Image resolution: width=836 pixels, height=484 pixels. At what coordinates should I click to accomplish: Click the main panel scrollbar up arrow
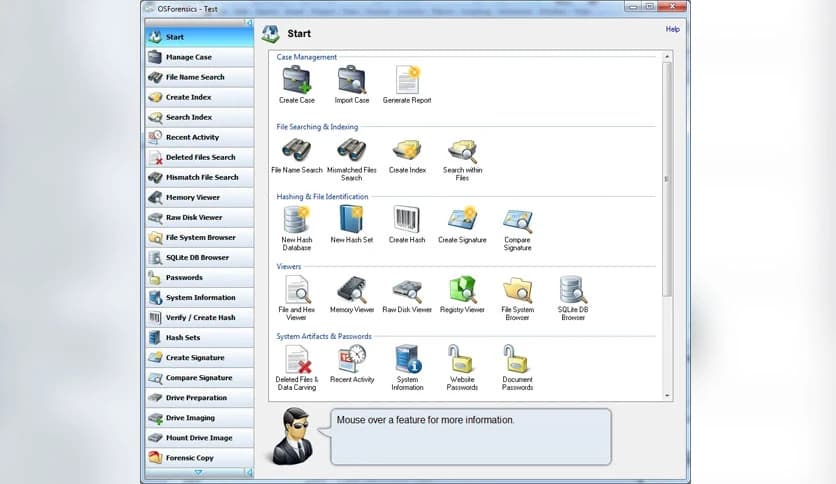[x=667, y=57]
